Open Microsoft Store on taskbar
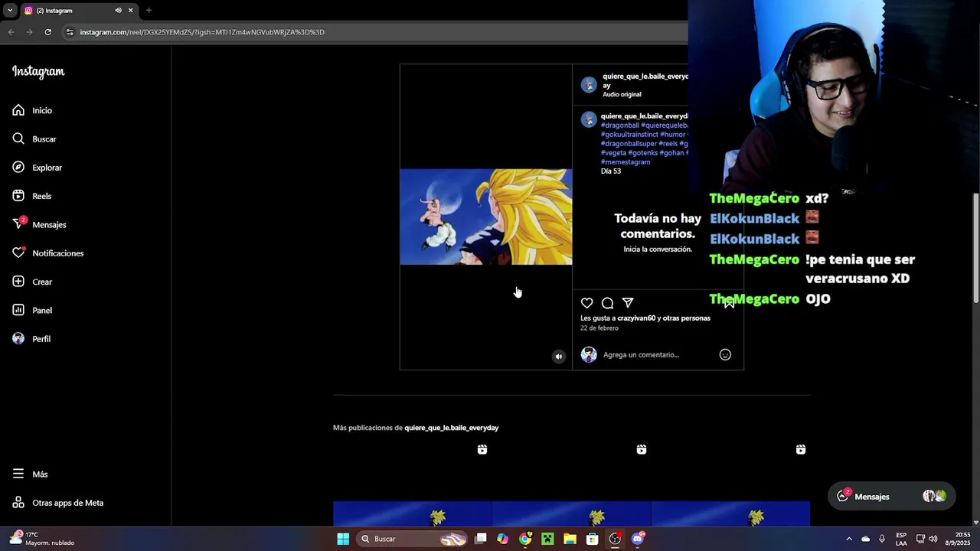Viewport: 980px width, 551px height. [592, 539]
